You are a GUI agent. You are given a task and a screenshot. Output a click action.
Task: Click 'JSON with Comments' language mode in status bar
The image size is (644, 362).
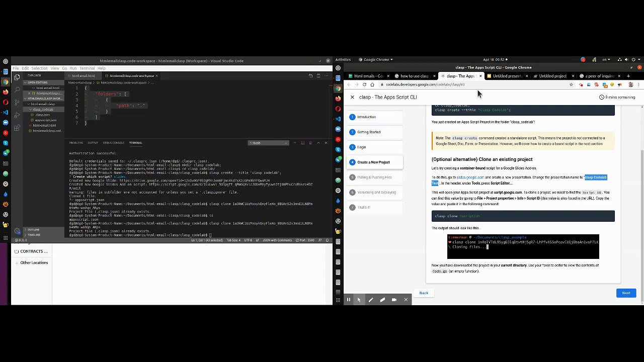tap(277, 240)
